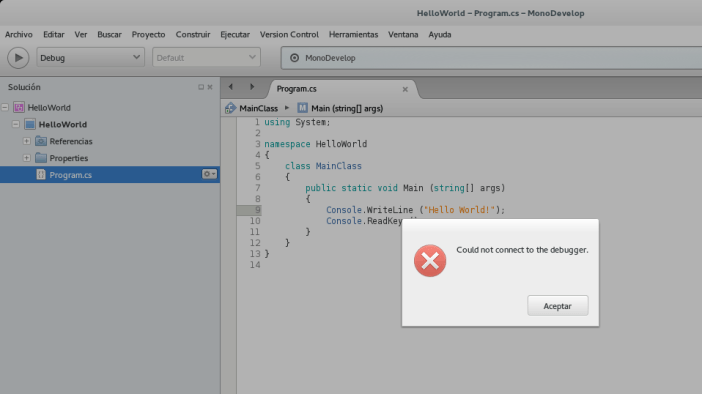
Task: Click the MainClass class icon in breadcrumb
Action: click(230, 108)
